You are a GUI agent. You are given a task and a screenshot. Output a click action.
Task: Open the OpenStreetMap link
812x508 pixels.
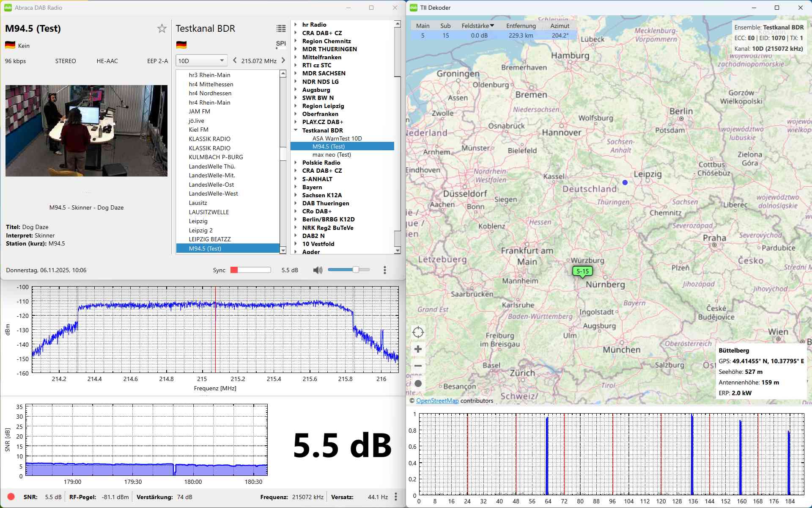click(x=437, y=400)
